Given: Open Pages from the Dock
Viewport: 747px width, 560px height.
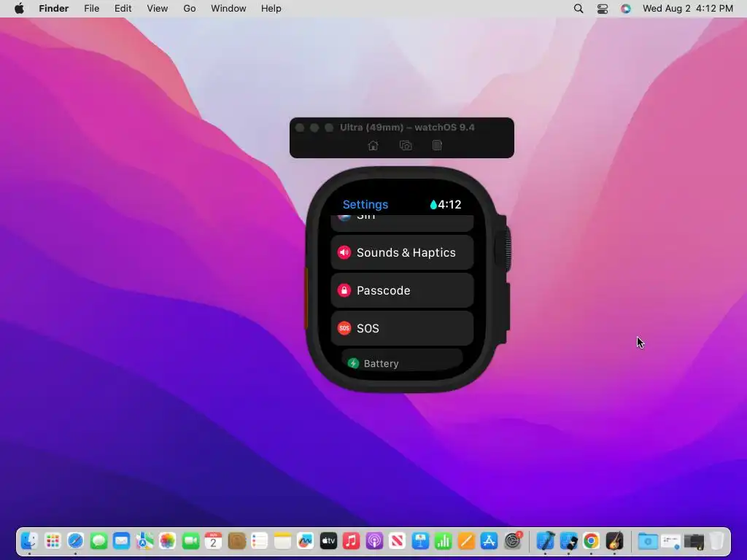Looking at the screenshot, I should pyautogui.click(x=466, y=541).
